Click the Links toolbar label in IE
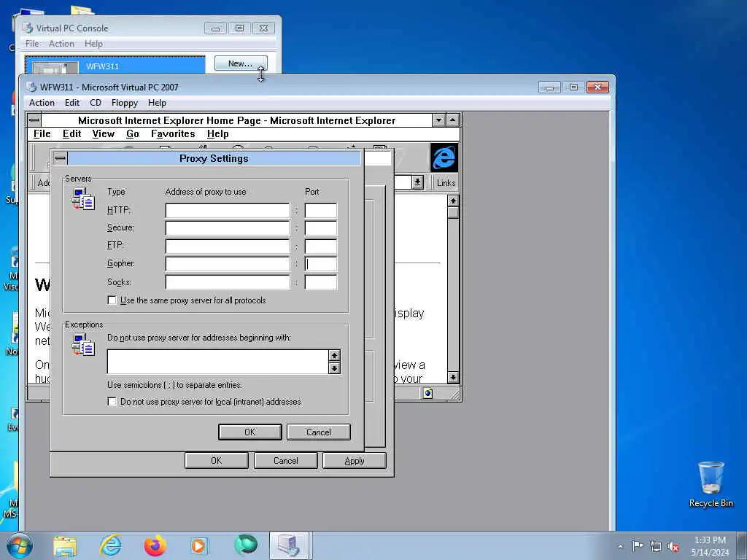747x560 pixels. point(446,183)
